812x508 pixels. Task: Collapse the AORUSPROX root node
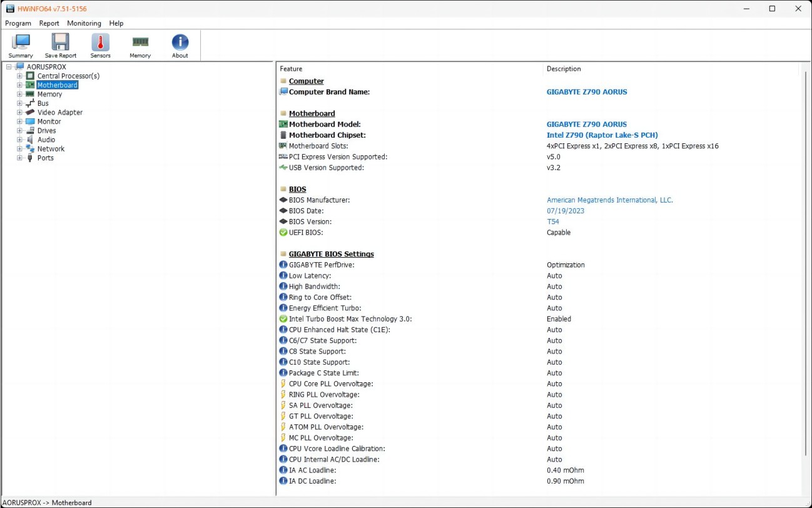pyautogui.click(x=9, y=67)
